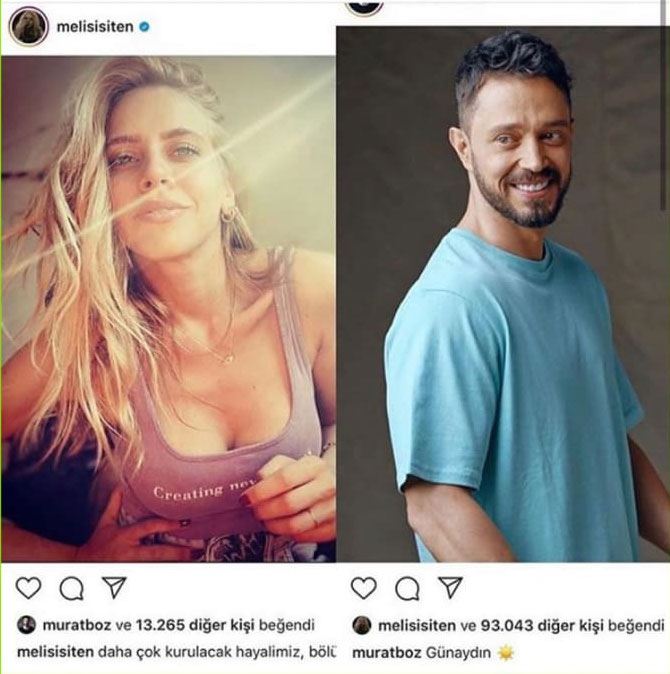
Task: Click small melisisiten avatar beside likes
Action: click(x=361, y=625)
